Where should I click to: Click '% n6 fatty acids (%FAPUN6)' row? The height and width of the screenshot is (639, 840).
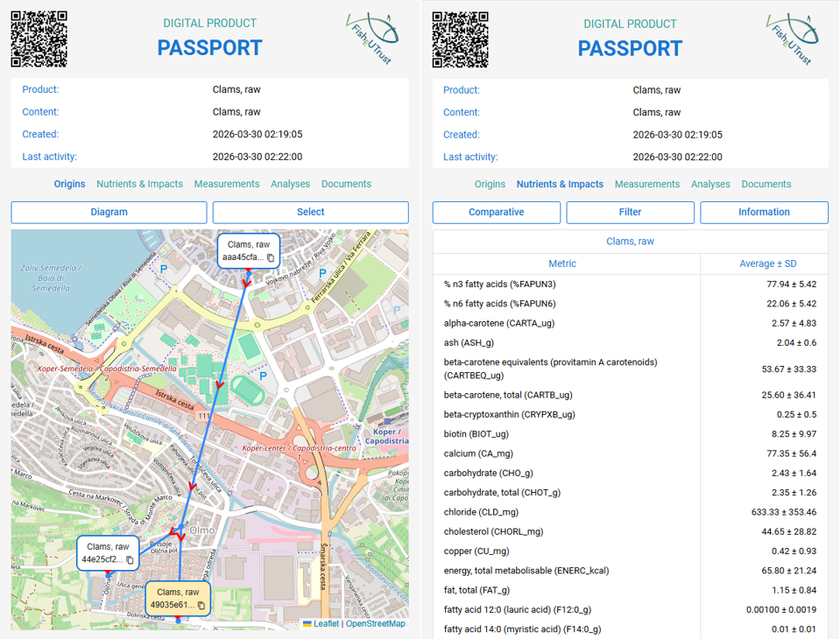coord(630,304)
